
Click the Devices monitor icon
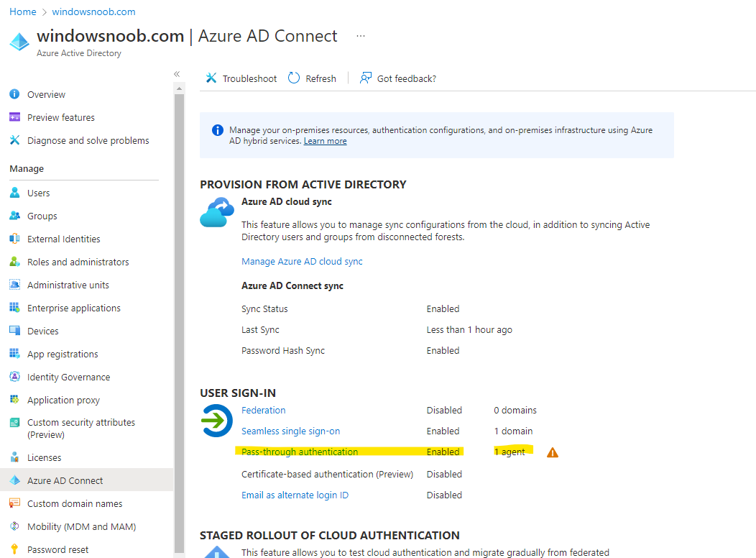[14, 331]
